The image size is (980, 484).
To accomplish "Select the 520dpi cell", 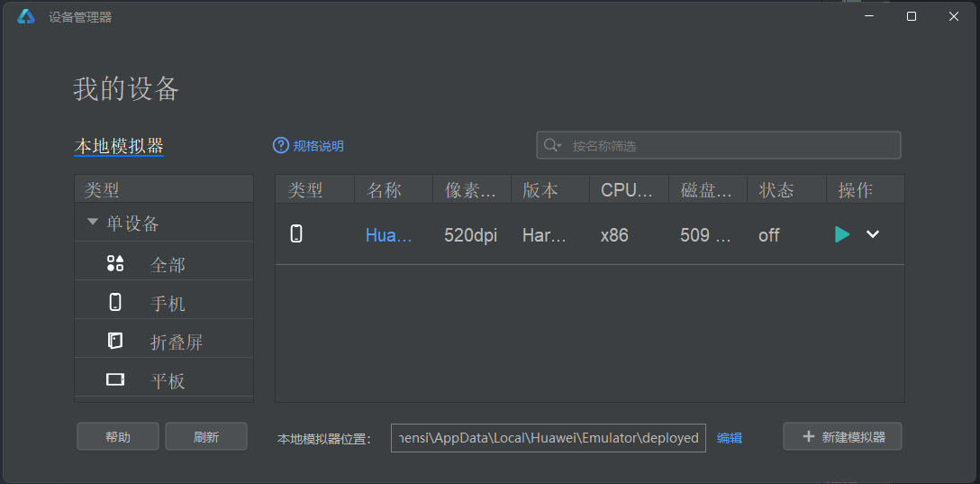I will click(x=470, y=235).
